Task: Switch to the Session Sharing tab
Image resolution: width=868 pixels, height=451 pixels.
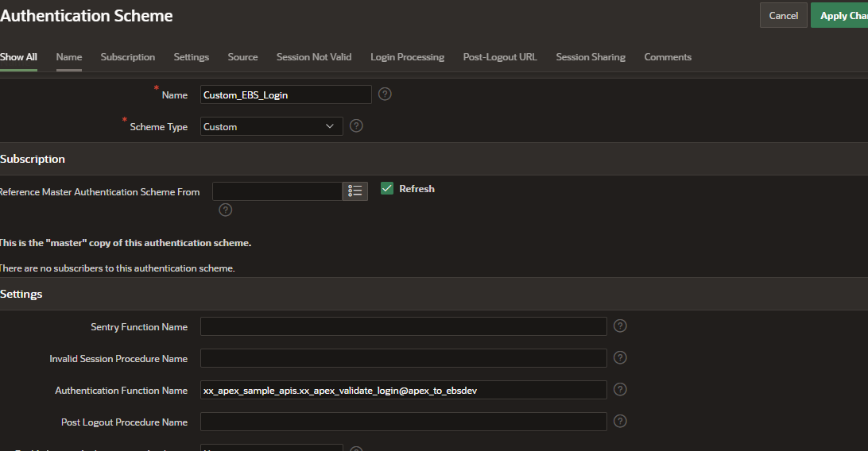Action: pos(591,57)
